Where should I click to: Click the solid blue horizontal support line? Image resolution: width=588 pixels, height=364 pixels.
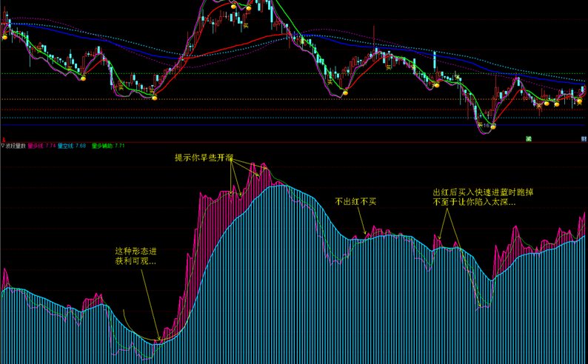click(x=293, y=125)
